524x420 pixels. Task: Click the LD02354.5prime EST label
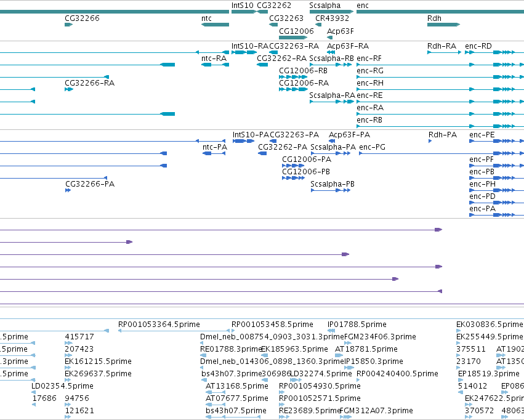[x=62, y=386]
